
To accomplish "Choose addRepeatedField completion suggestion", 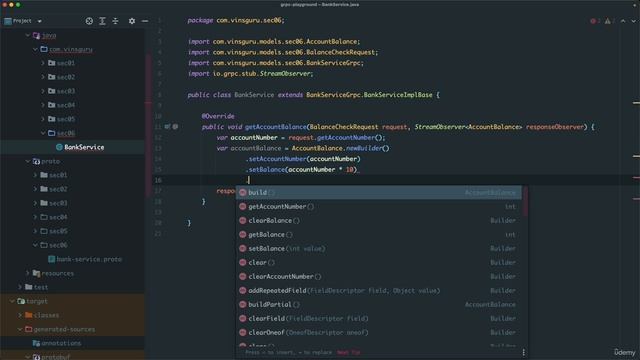I will 378,291.
